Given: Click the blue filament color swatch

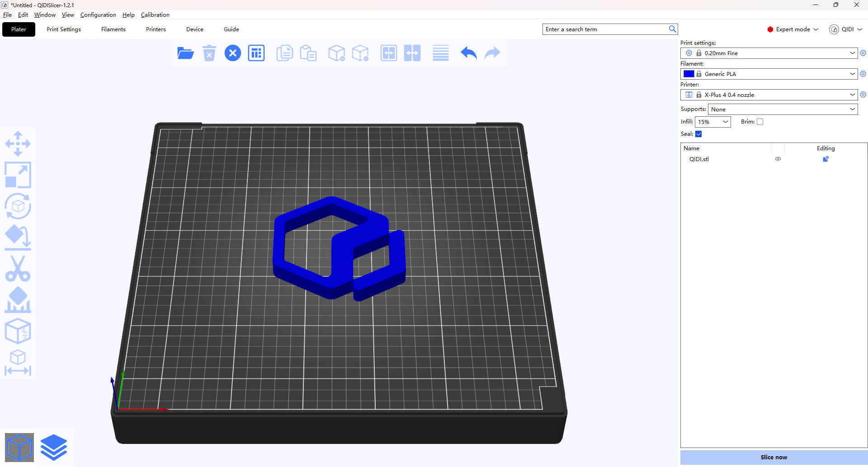Looking at the screenshot, I should coord(689,74).
